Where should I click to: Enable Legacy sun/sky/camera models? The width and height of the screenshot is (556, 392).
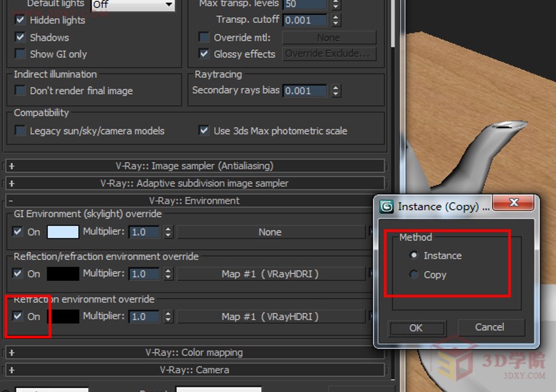click(x=20, y=131)
